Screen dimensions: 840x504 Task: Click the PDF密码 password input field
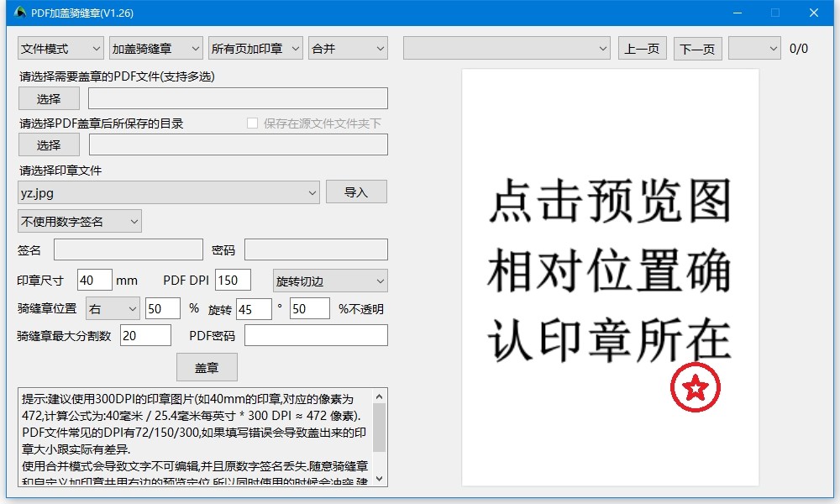[x=316, y=335]
